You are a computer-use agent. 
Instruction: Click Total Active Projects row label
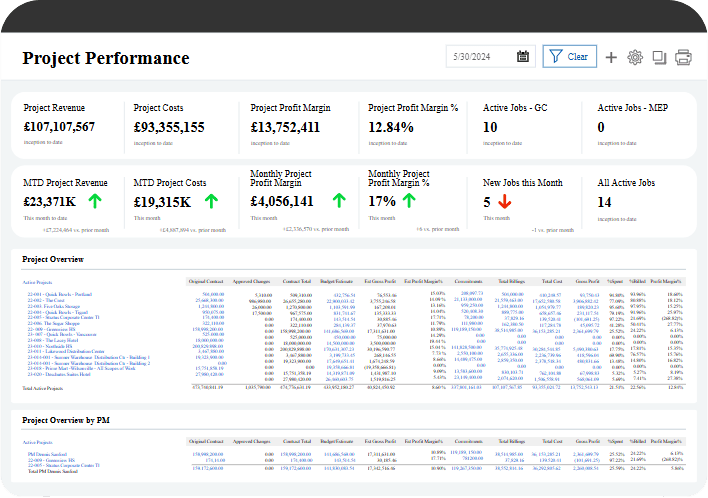click(x=43, y=388)
